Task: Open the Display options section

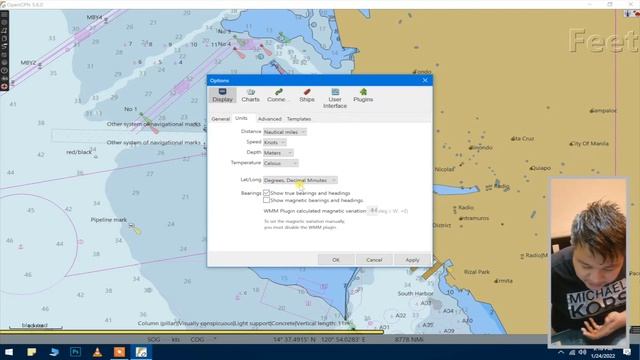Action: [222, 96]
